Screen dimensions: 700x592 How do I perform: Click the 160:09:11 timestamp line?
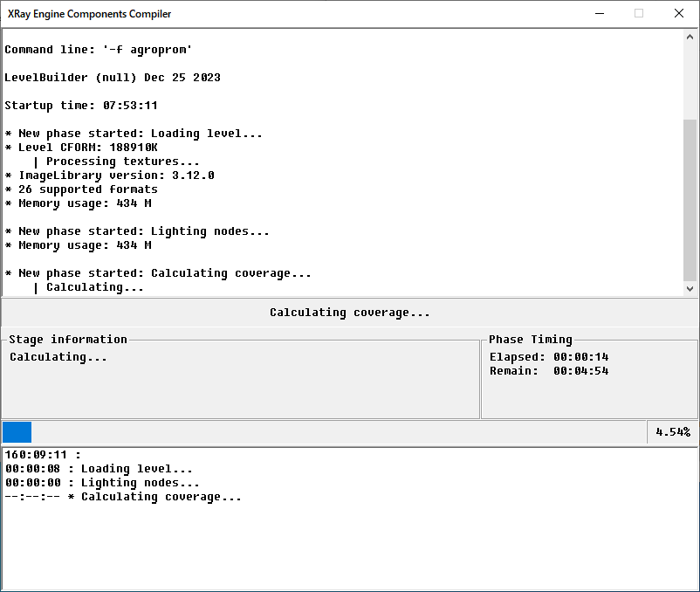[x=44, y=454]
